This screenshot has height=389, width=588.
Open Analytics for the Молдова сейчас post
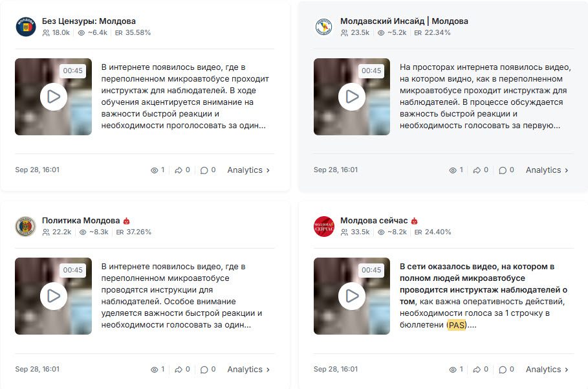(x=547, y=370)
